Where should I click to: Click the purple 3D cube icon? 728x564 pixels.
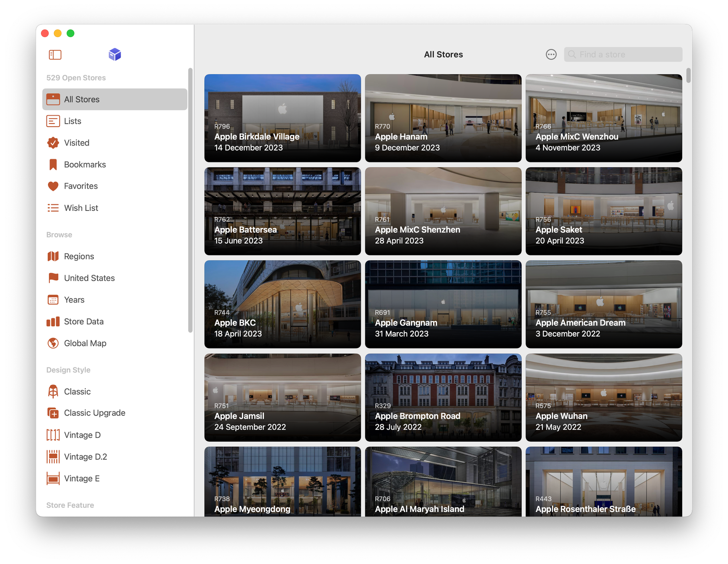click(115, 55)
